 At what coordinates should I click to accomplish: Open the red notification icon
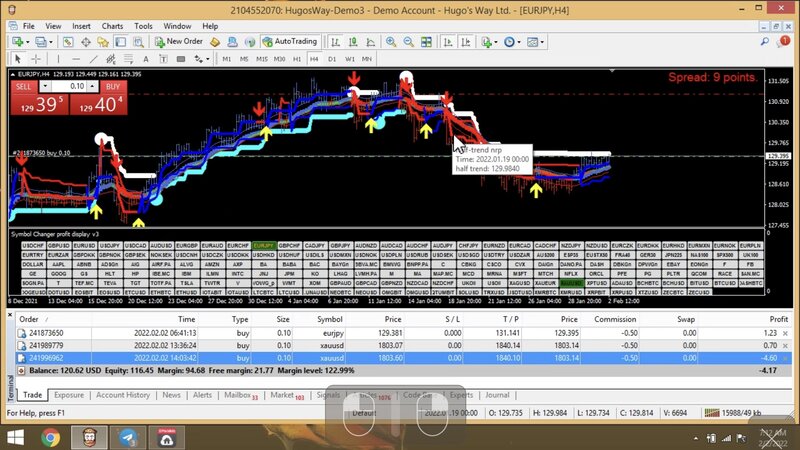[x=783, y=42]
